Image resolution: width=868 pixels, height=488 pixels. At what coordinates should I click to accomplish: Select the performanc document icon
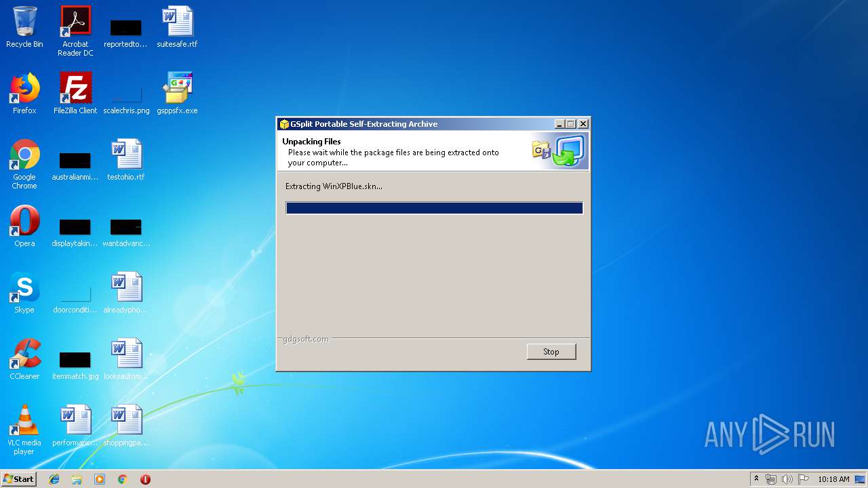pyautogui.click(x=75, y=426)
